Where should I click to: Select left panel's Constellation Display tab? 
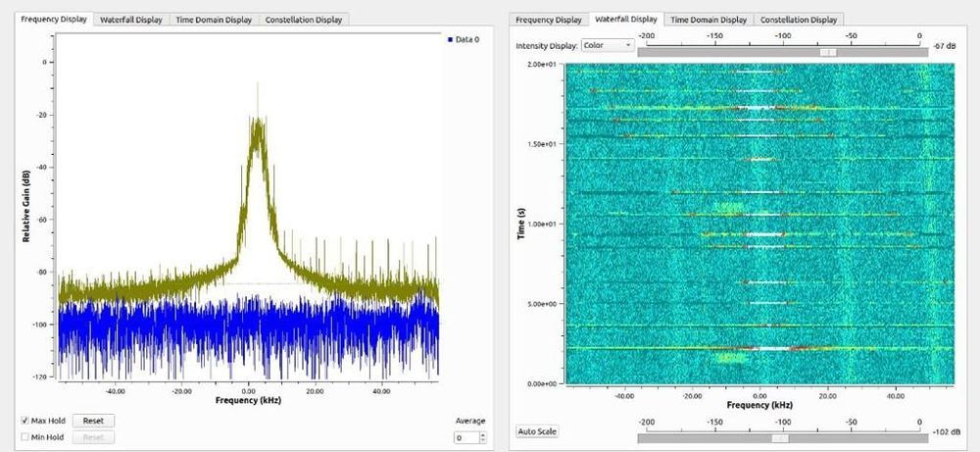pyautogui.click(x=303, y=20)
